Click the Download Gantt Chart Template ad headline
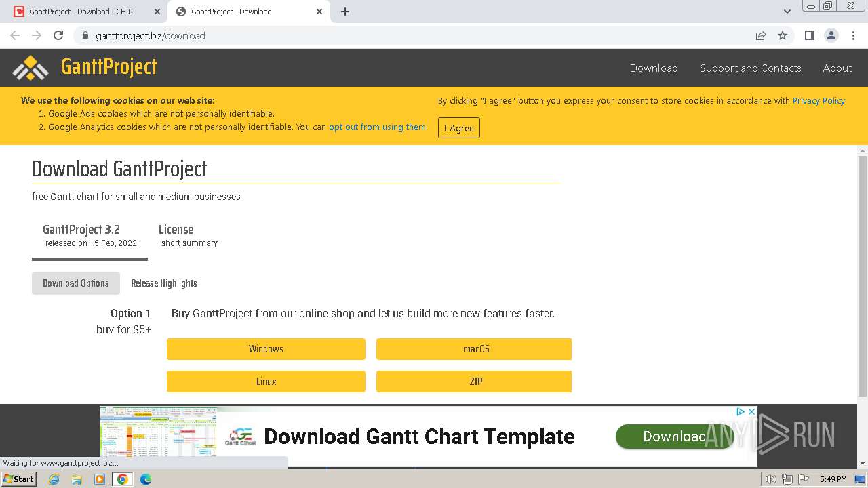Screen dimensions: 868x488 coord(419,436)
